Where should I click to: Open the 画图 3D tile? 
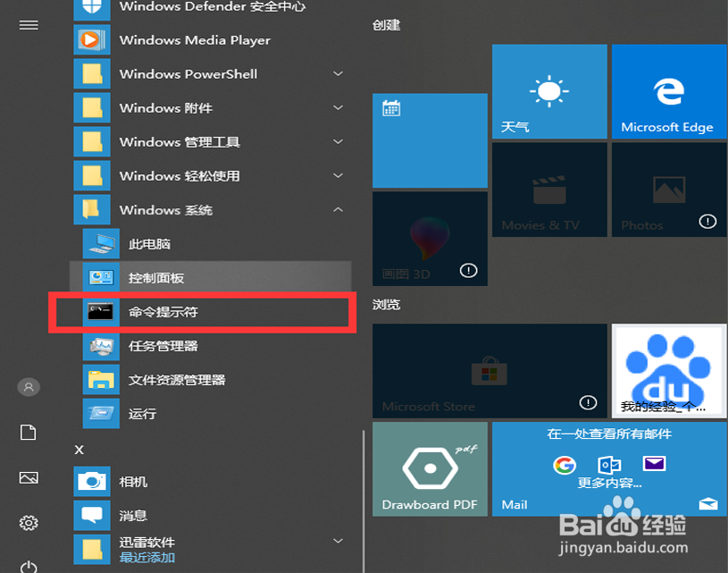pyautogui.click(x=430, y=239)
